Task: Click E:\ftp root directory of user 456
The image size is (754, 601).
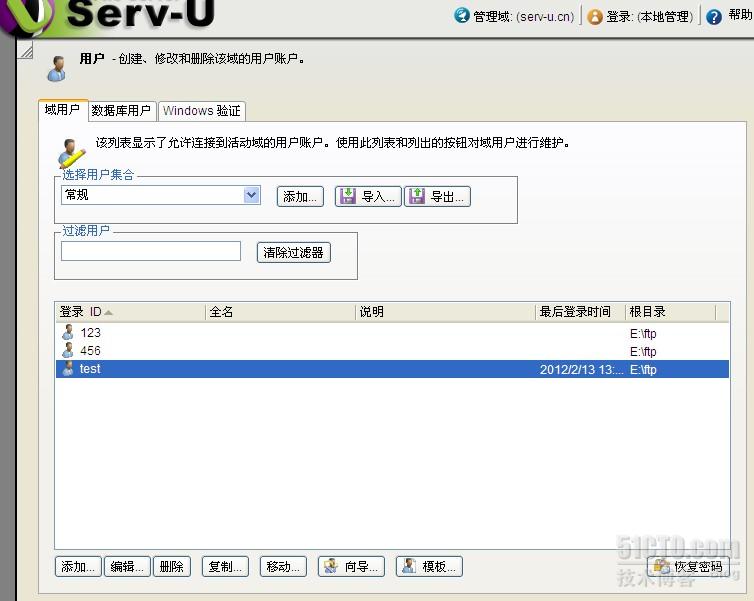Action: (x=643, y=352)
